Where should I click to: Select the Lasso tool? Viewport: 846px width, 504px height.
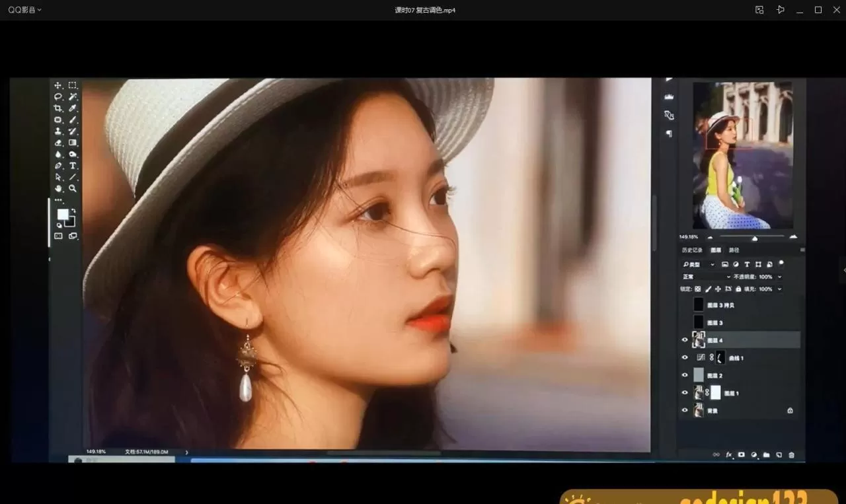pos(58,97)
